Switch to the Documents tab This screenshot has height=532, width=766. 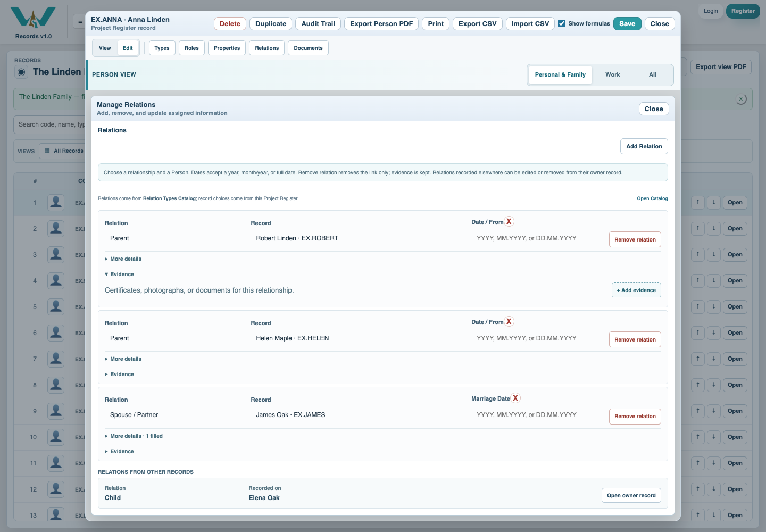(309, 48)
